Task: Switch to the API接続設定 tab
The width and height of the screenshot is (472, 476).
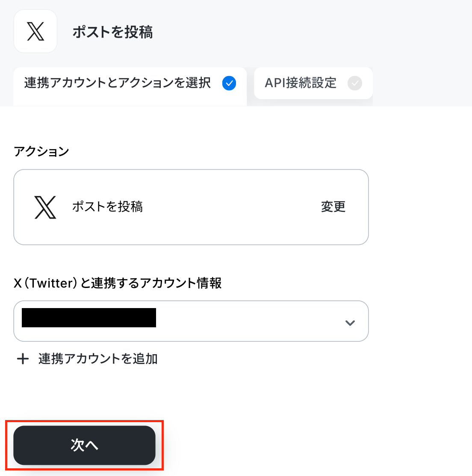Action: click(313, 83)
